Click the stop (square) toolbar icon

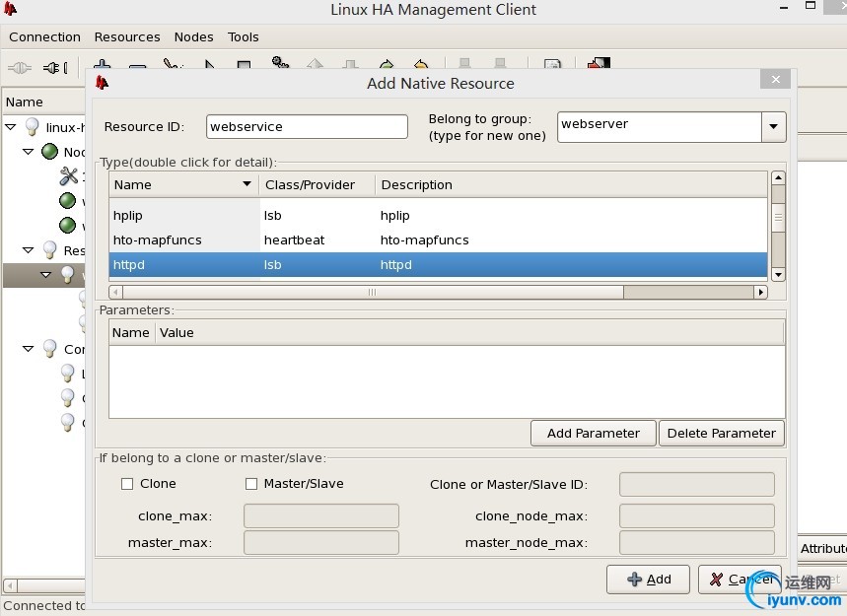(244, 65)
